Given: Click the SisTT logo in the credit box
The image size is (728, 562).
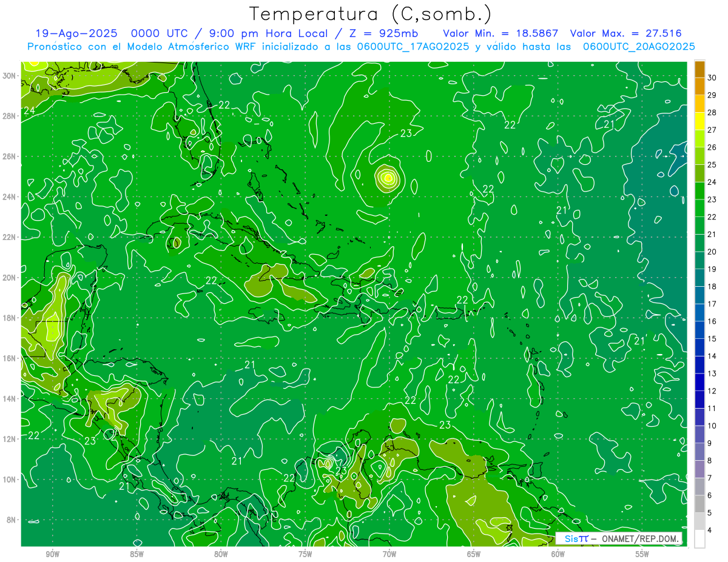Looking at the screenshot, I should tap(576, 538).
